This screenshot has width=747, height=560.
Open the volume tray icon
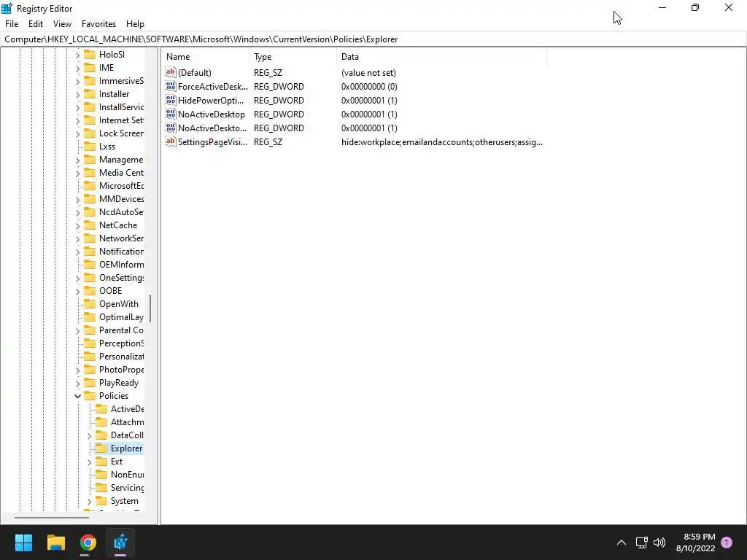(659, 542)
